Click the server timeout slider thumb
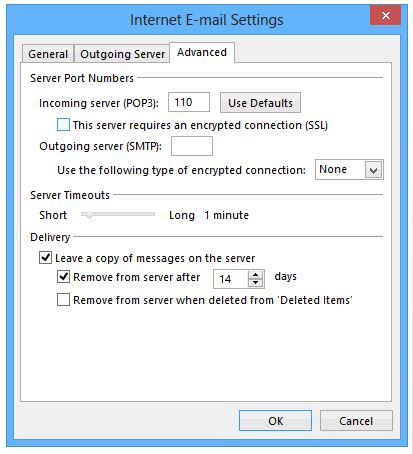The width and height of the screenshot is (413, 454). click(89, 215)
